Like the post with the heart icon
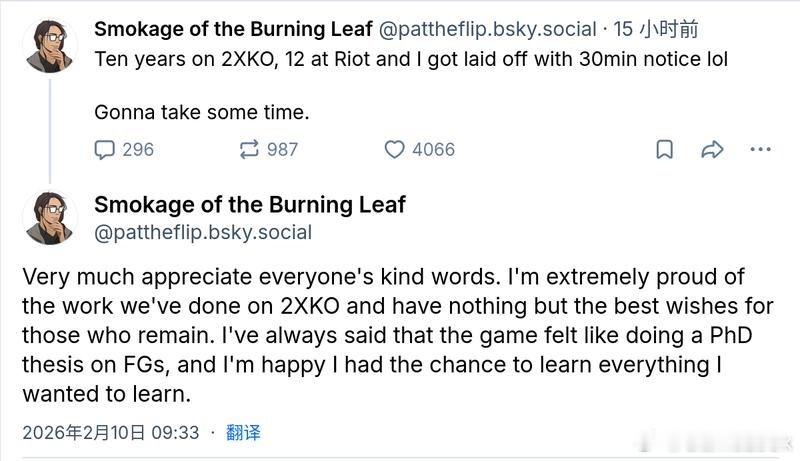Screen dimensions: 800x461 click(x=395, y=149)
